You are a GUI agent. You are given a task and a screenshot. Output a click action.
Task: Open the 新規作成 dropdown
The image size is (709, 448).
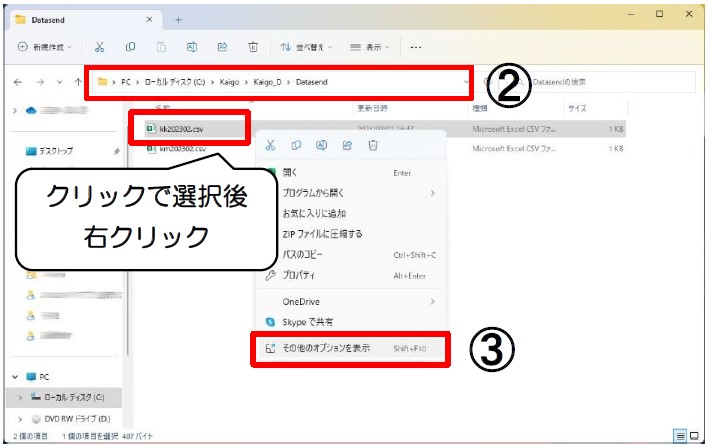[44, 47]
